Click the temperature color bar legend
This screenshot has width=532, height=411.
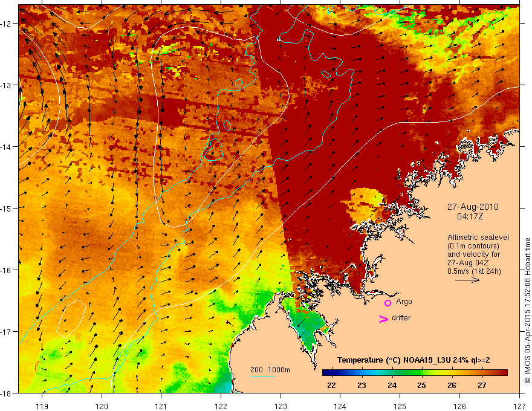click(415, 372)
